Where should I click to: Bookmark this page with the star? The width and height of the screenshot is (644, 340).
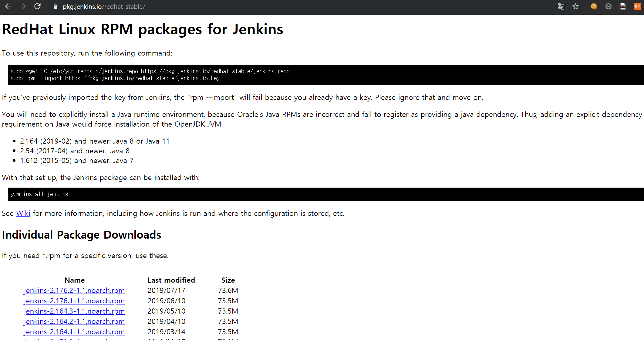click(x=576, y=6)
